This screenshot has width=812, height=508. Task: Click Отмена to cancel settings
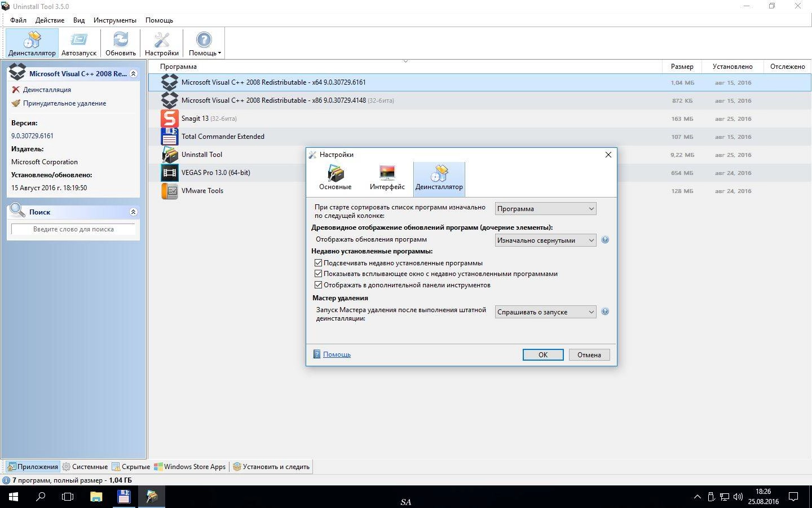[x=589, y=354]
